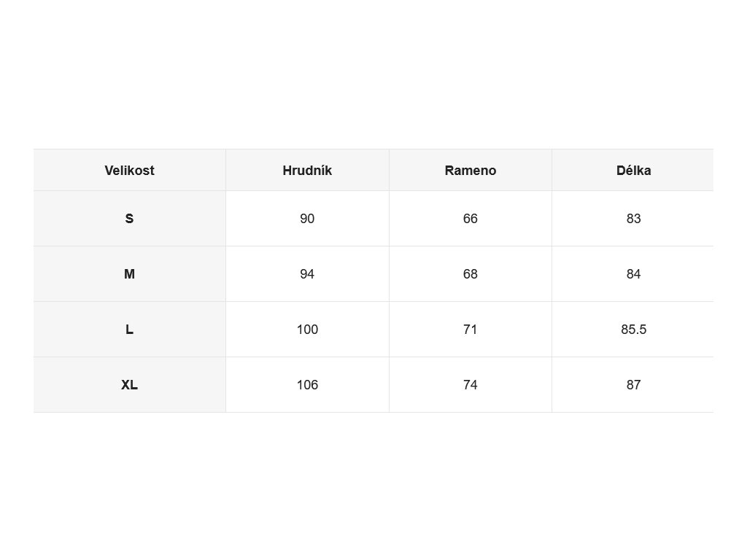This screenshot has height=560, width=747.
Task: Click the Délka value 83
Action: pyautogui.click(x=634, y=219)
